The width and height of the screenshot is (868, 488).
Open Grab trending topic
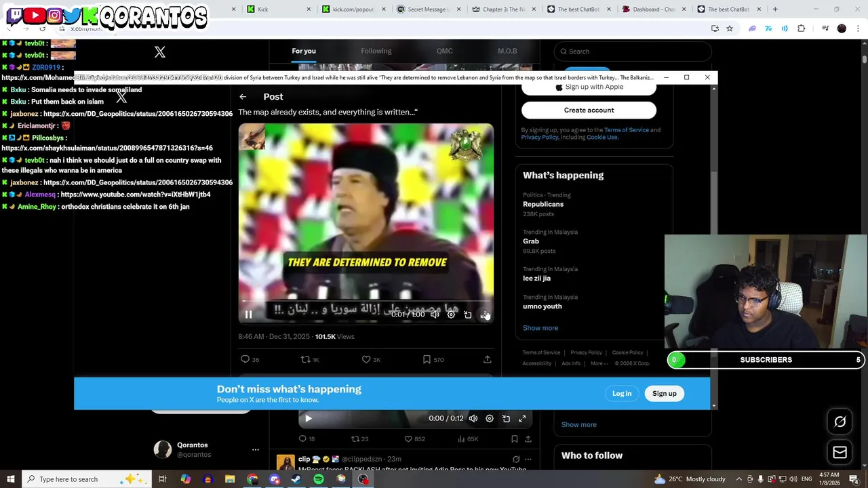(531, 241)
